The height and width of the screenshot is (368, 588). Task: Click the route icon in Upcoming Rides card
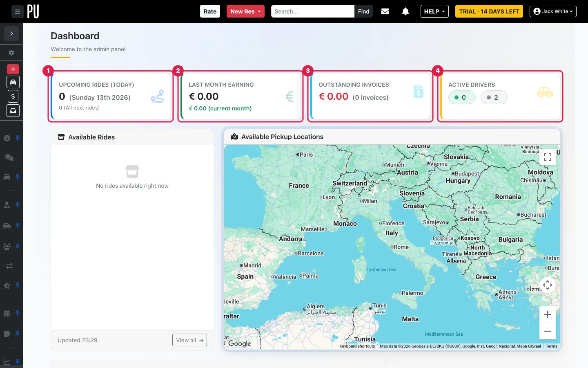(x=157, y=96)
